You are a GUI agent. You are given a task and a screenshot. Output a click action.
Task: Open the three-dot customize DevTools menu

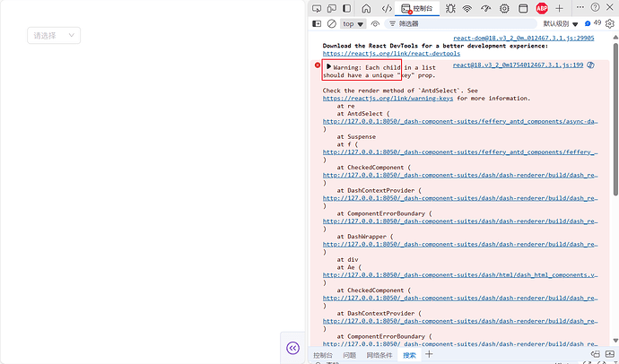[580, 7]
